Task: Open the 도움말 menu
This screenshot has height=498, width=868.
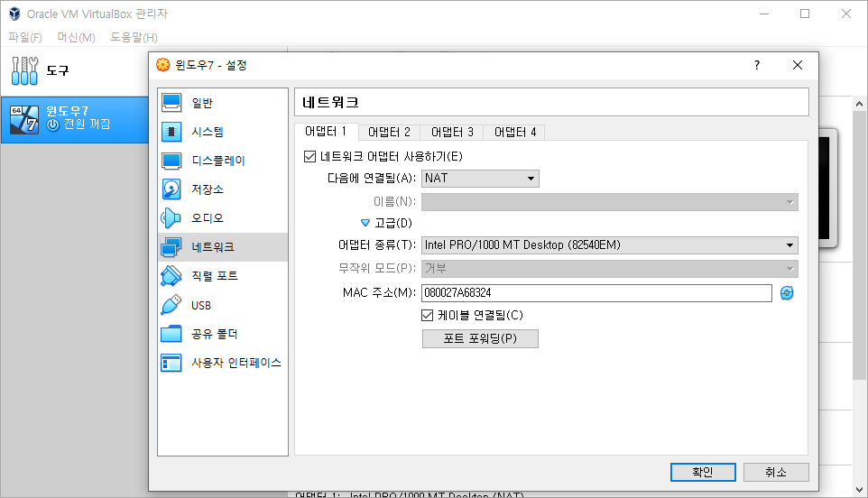Action: coord(134,38)
